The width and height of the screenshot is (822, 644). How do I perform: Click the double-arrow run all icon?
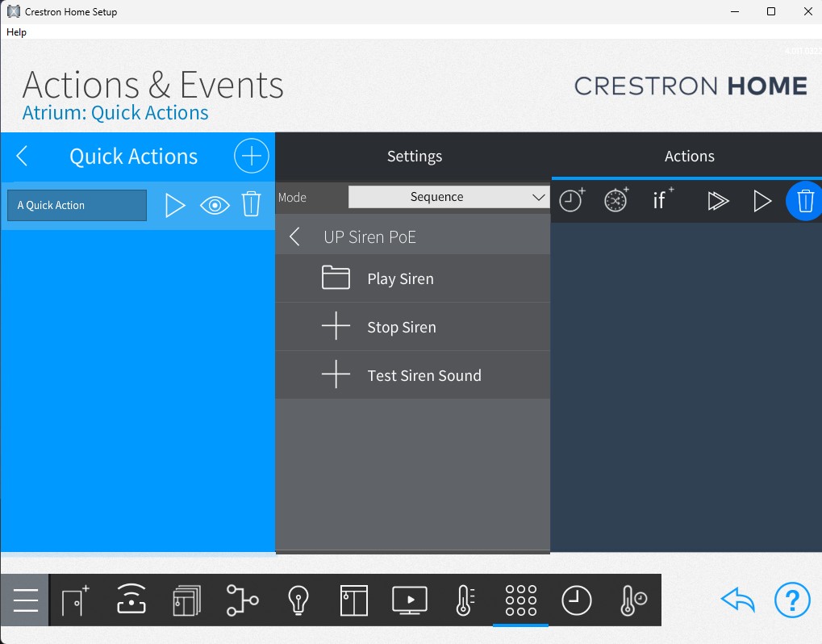718,201
